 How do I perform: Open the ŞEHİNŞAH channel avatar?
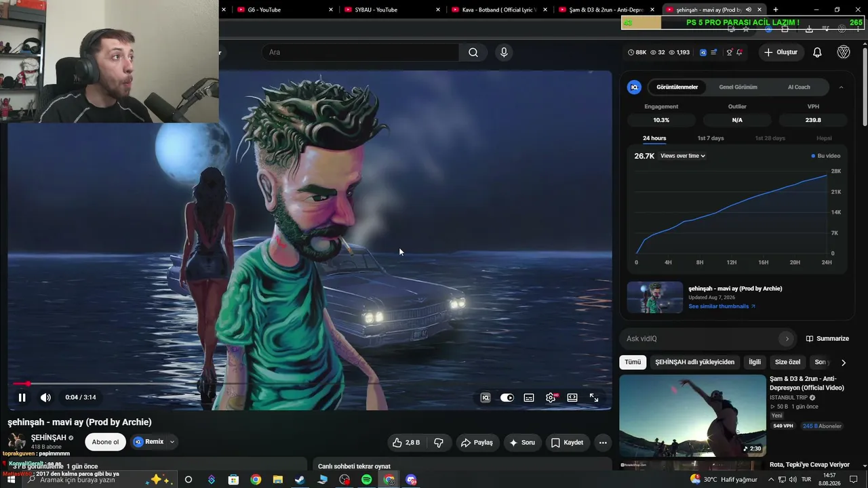(17, 442)
